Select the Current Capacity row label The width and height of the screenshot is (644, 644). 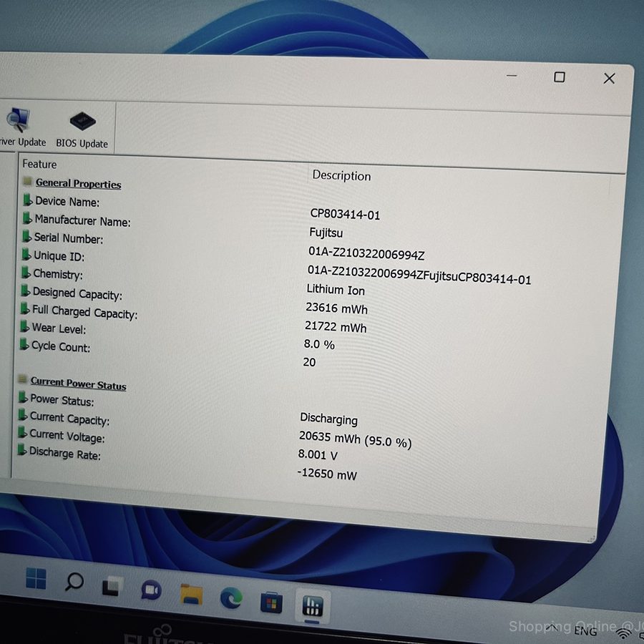(70, 418)
